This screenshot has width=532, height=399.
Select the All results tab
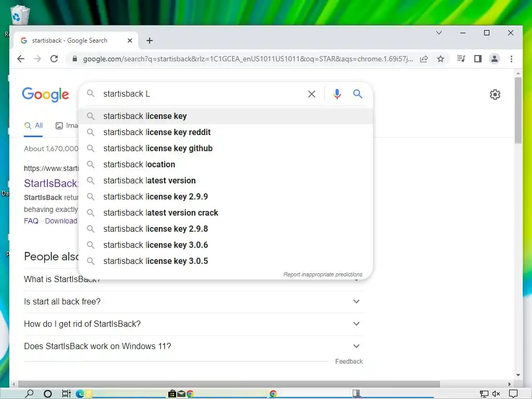point(34,126)
